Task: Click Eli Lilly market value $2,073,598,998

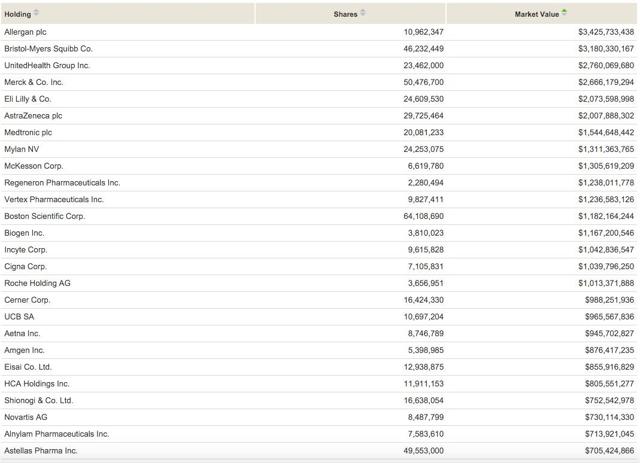Action: [606, 99]
